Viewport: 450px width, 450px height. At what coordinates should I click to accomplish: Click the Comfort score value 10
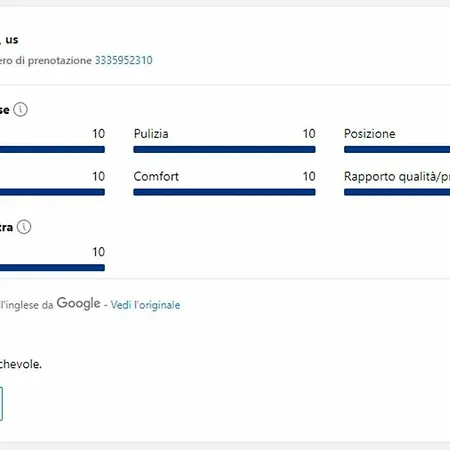click(309, 176)
